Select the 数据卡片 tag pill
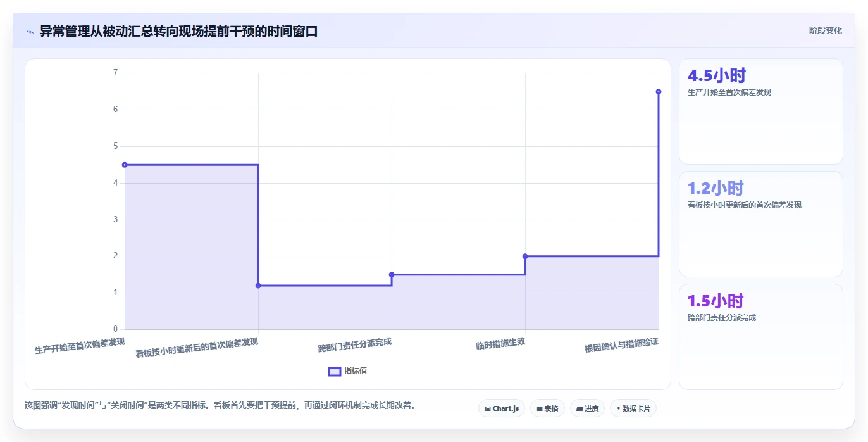Image resolution: width=868 pixels, height=442 pixels. point(633,408)
